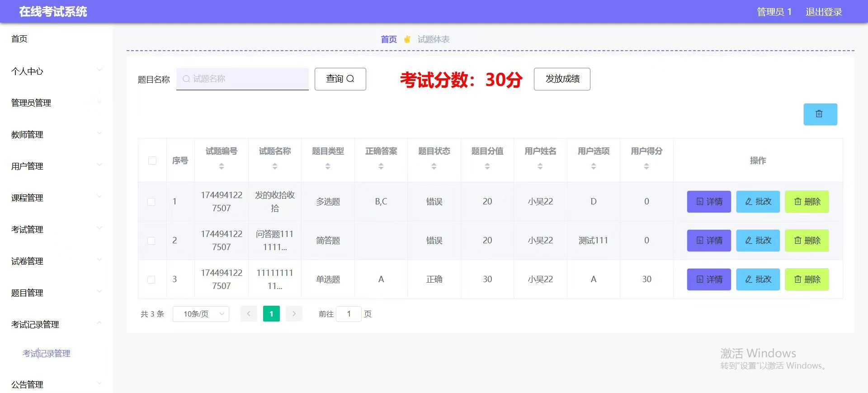Expand 用户管理 sidebar menu
The height and width of the screenshot is (393, 868).
[57, 166]
